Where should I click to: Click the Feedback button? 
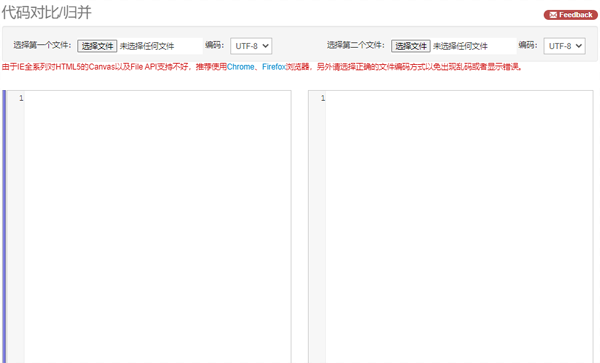click(x=570, y=15)
